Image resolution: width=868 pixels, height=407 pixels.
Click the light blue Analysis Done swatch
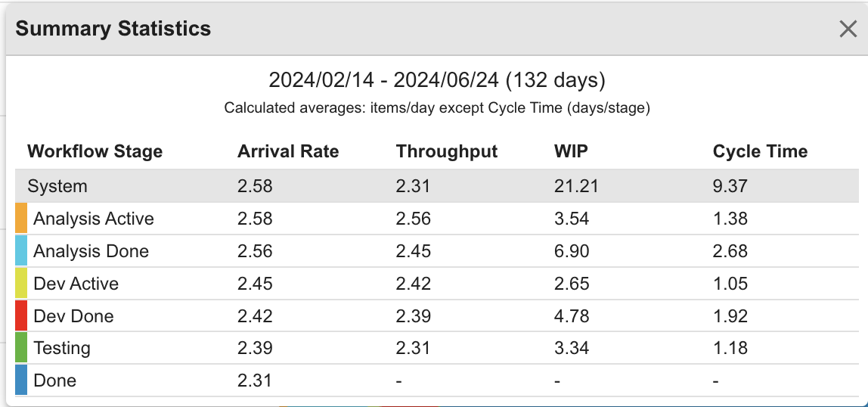click(21, 251)
